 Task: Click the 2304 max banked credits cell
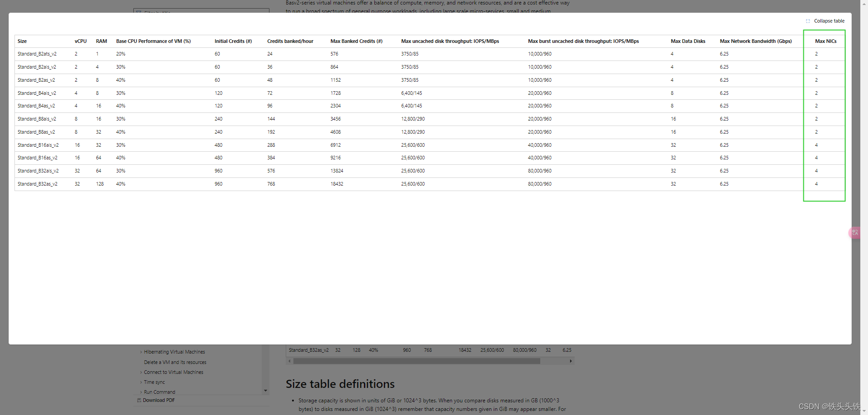point(335,106)
